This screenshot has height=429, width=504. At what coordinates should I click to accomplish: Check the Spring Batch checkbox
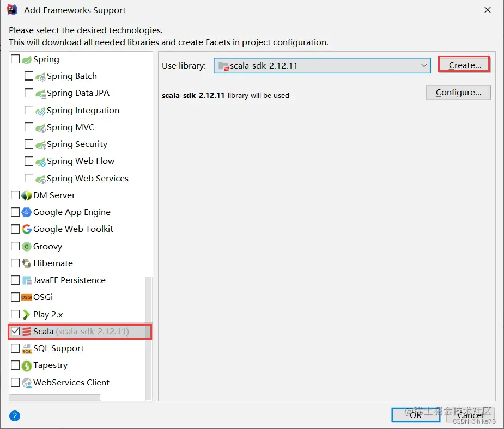coord(29,76)
